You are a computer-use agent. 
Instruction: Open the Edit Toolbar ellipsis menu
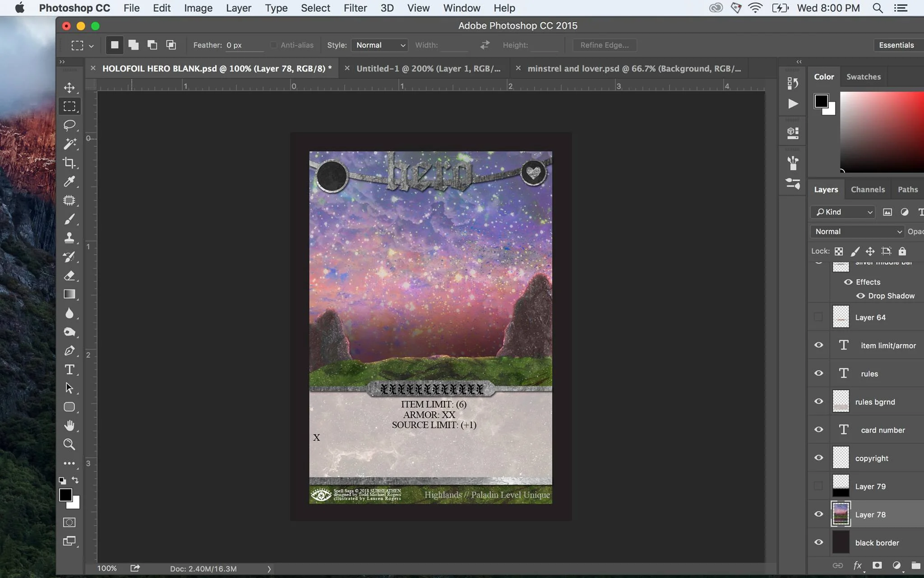tap(69, 463)
